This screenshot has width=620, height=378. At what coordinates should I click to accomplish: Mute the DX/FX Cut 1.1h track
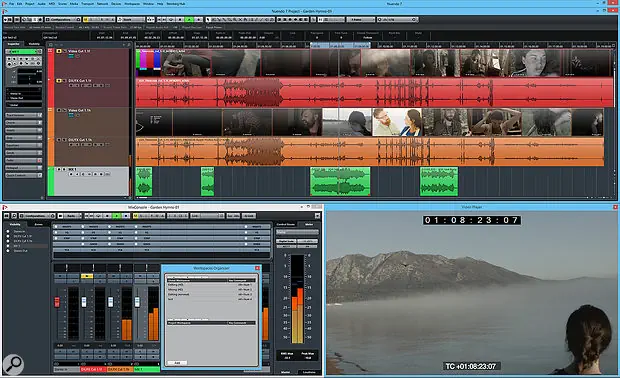[x=59, y=140]
